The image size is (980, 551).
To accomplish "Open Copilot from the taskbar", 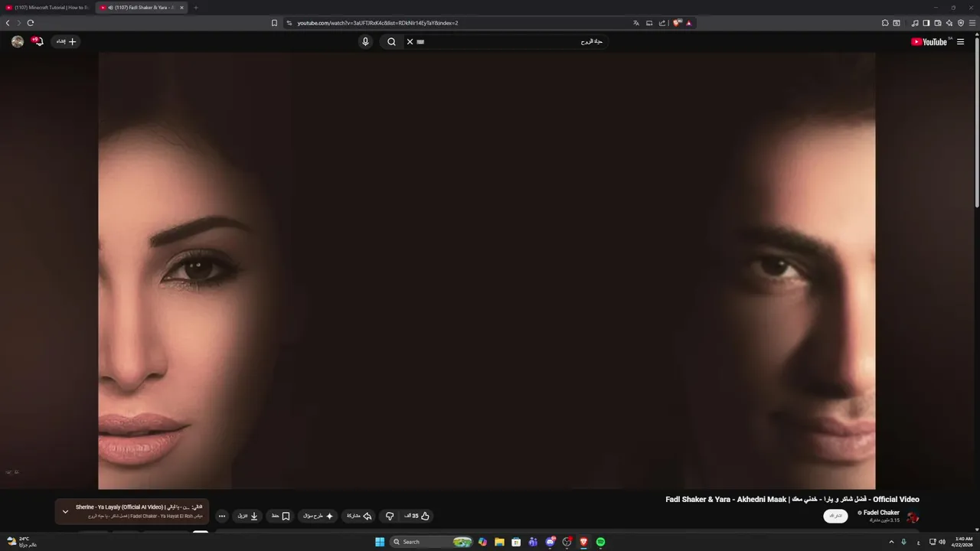I will coord(482,542).
